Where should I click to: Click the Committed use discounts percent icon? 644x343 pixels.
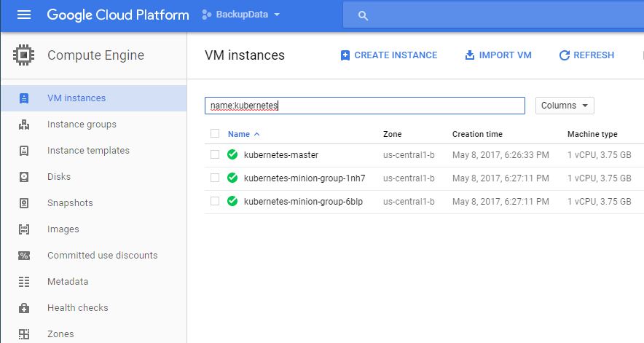(24, 256)
